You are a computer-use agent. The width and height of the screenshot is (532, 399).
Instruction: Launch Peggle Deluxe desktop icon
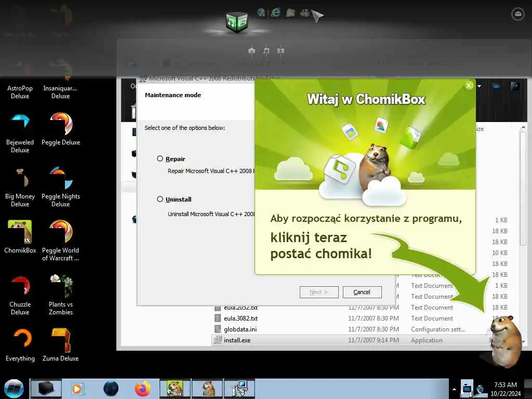pos(61,129)
